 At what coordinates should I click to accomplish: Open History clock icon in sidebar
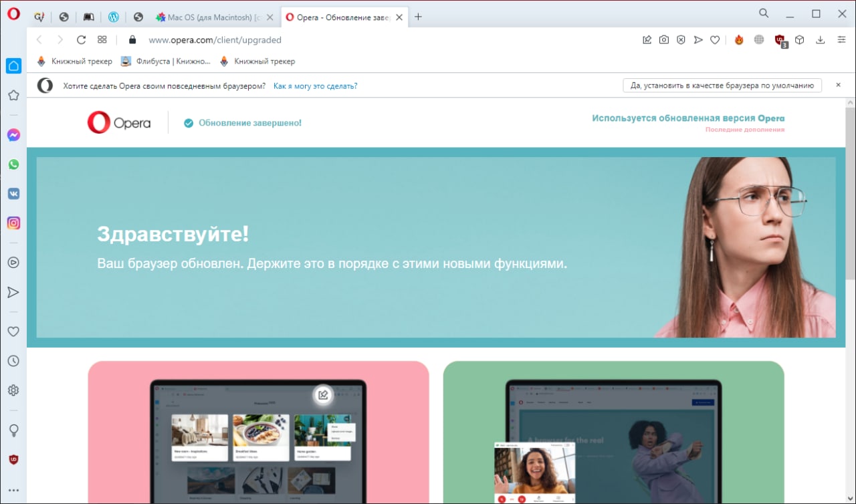coord(13,361)
